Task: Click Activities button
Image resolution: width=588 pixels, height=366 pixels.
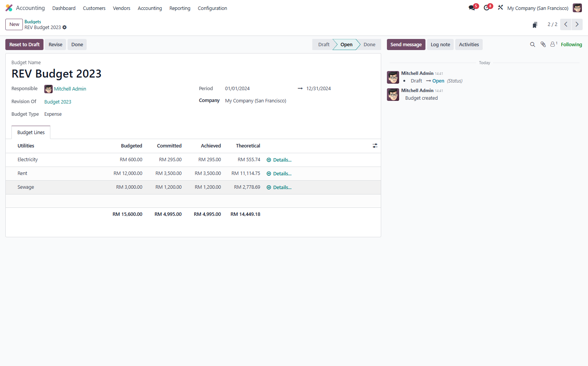Action: pyautogui.click(x=469, y=45)
